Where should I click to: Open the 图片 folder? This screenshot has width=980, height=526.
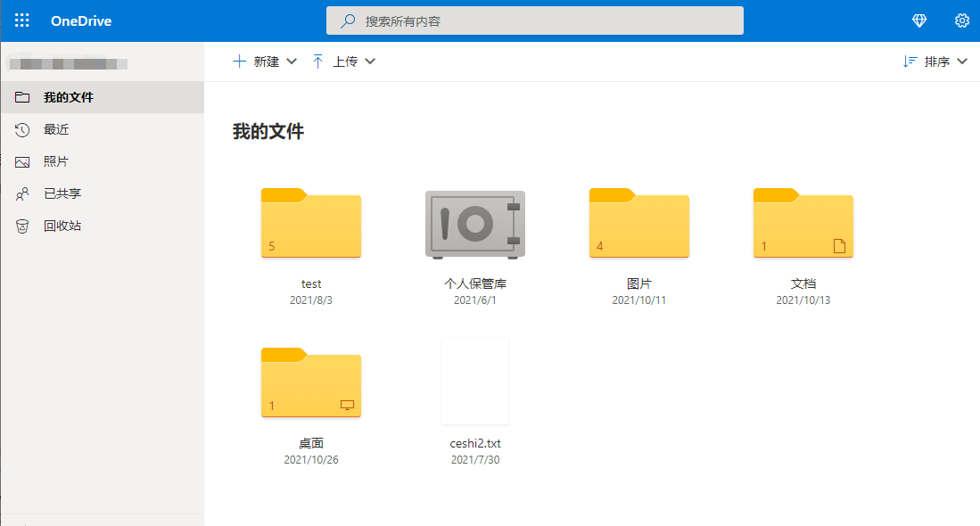pyautogui.click(x=639, y=223)
